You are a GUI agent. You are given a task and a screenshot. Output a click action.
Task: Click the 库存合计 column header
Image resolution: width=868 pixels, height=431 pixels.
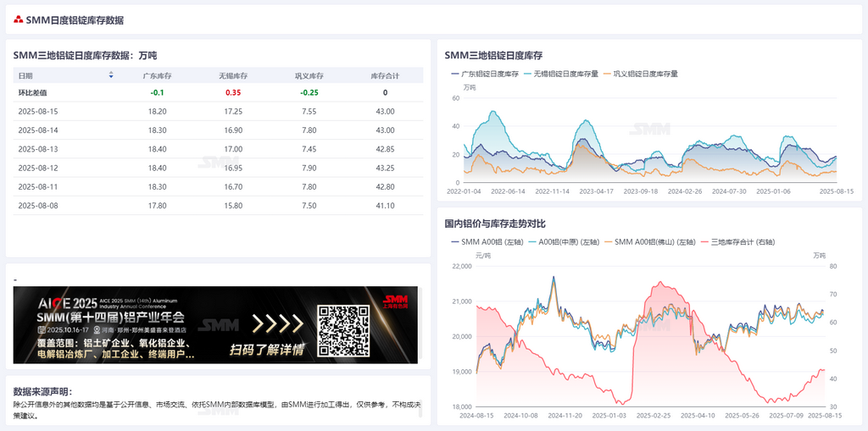(x=385, y=76)
